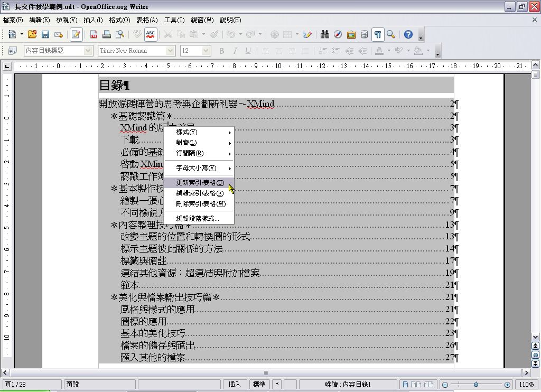Click 標準 selection mode in status bar
This screenshot has width=541, height=392.
[x=259, y=385]
